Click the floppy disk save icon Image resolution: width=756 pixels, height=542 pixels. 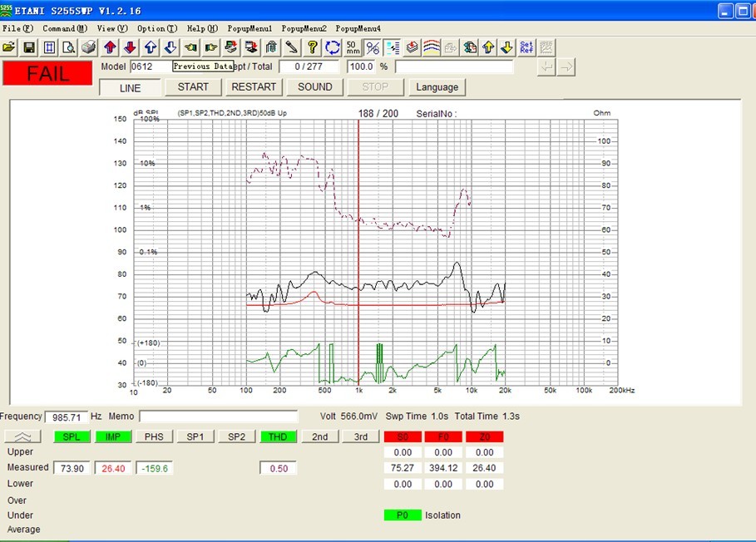point(29,47)
